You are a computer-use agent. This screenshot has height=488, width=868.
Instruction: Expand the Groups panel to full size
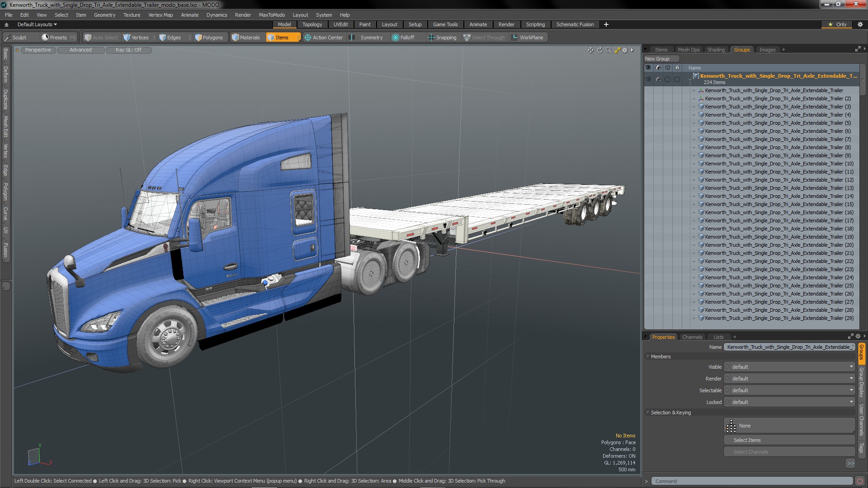point(858,49)
